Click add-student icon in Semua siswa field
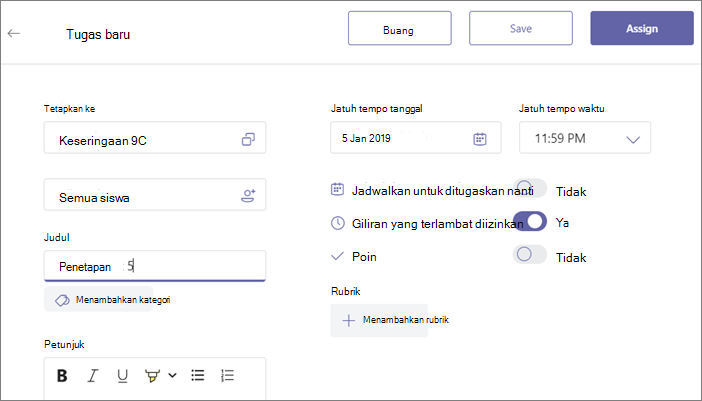This screenshot has width=702, height=401. [x=248, y=196]
